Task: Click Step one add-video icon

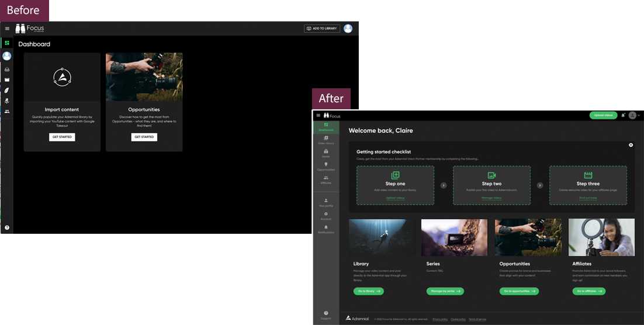Action: (395, 175)
